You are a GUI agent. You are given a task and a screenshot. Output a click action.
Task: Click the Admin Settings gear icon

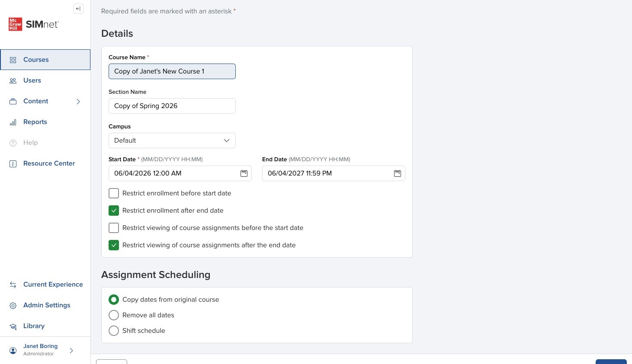(x=13, y=306)
